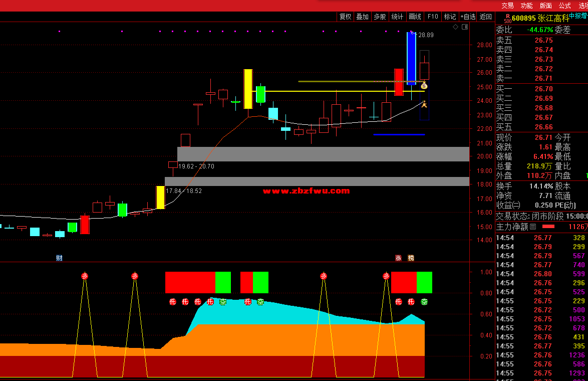Toggle the 主力净额 panel icon
This screenshot has width=588, height=381.
coord(533,227)
